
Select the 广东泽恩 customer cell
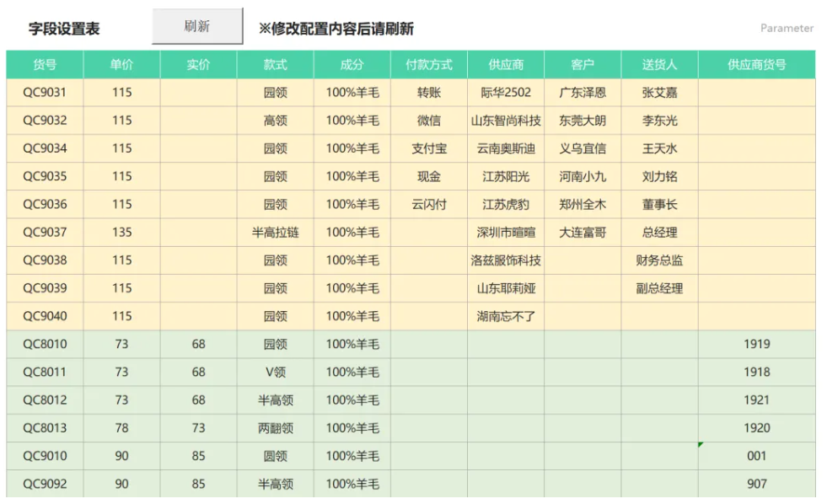(x=583, y=93)
